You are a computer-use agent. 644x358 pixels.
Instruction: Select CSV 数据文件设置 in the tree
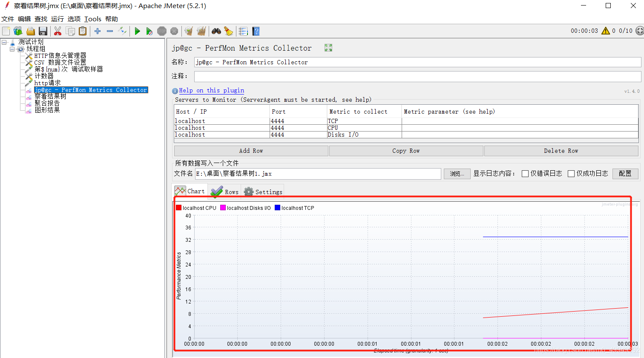[60, 63]
